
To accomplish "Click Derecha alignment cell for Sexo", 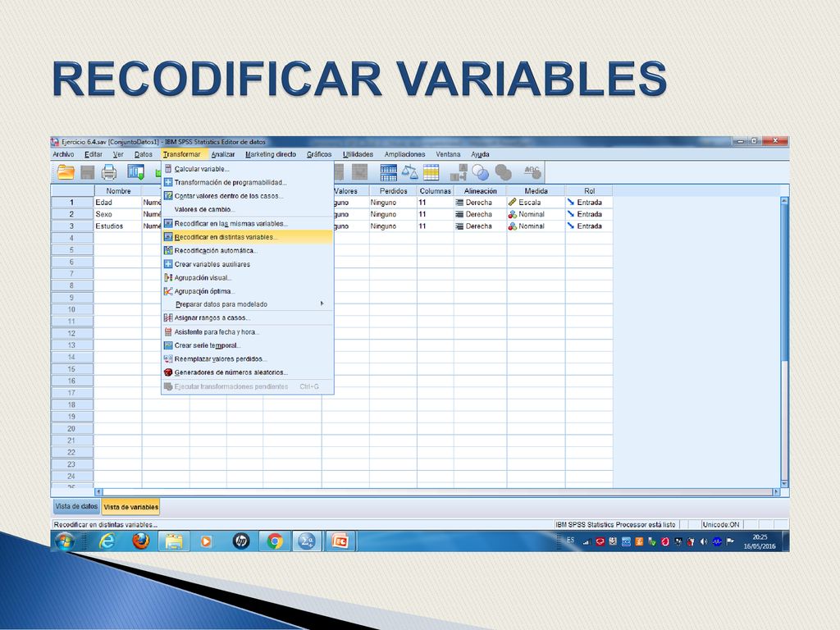I will coord(480,214).
